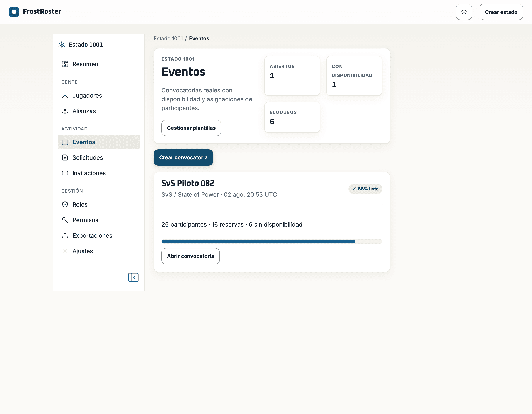Click the Abiertos stat card
Viewport: 532px width, 414px height.
pos(292,76)
